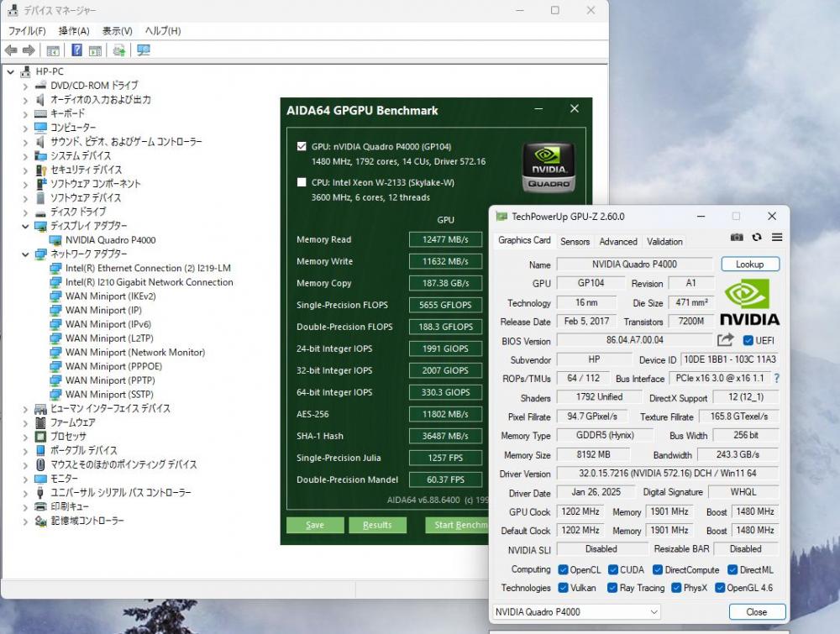The width and height of the screenshot is (840, 634).
Task: Click the Driver Version field in GPU-Z
Action: tap(668, 474)
